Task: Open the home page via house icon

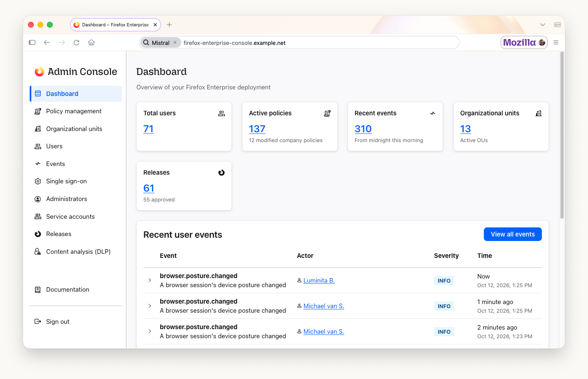Action: [91, 42]
